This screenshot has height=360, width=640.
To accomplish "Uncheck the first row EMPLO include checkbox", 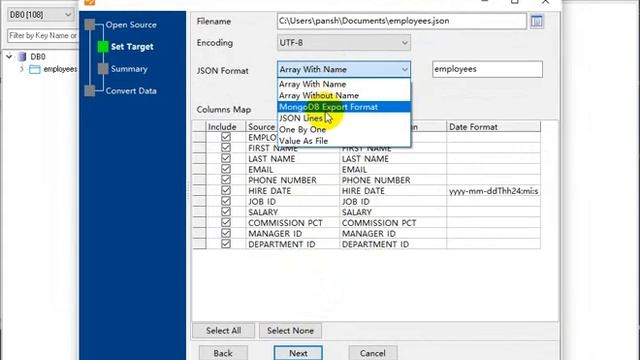I will [226, 137].
